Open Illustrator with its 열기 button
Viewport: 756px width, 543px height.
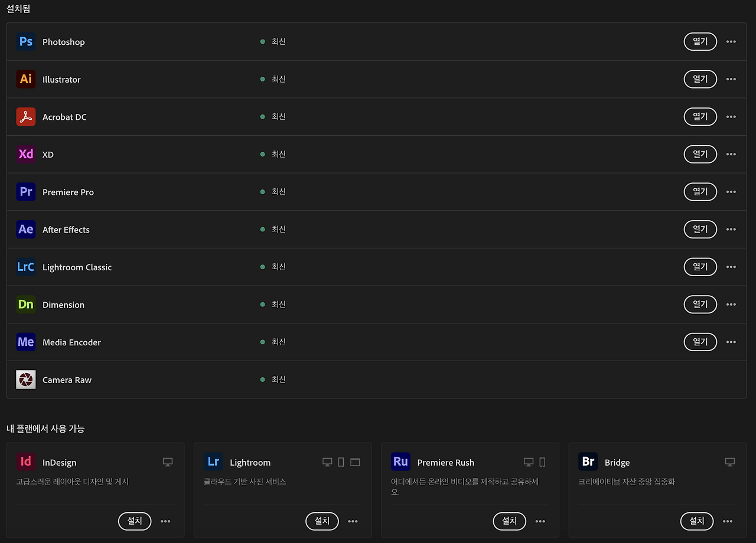click(x=700, y=79)
